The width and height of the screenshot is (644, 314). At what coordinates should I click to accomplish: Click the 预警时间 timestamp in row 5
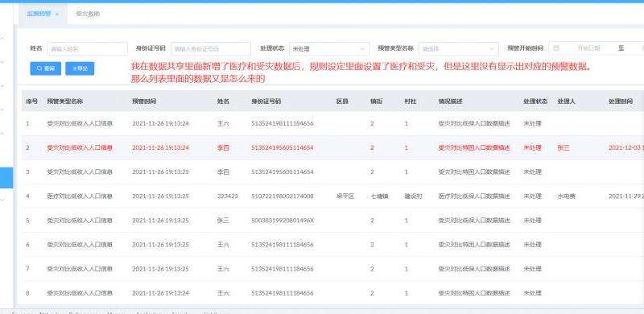[160, 221]
